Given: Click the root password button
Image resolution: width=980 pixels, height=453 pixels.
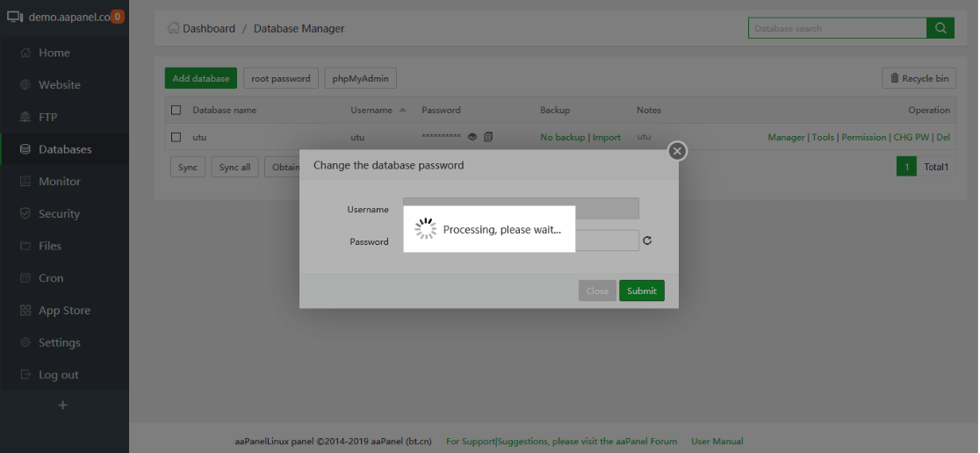Looking at the screenshot, I should pyautogui.click(x=281, y=78).
